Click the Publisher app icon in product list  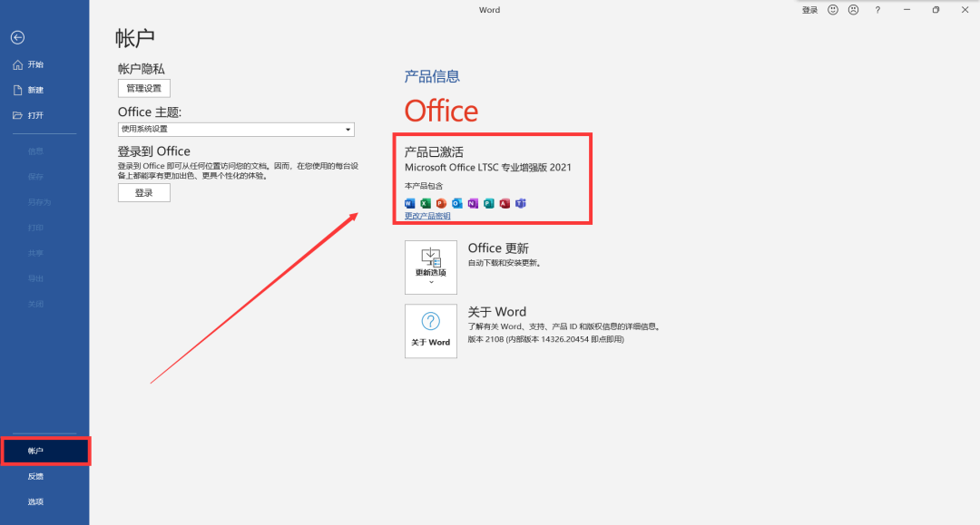[x=489, y=203]
